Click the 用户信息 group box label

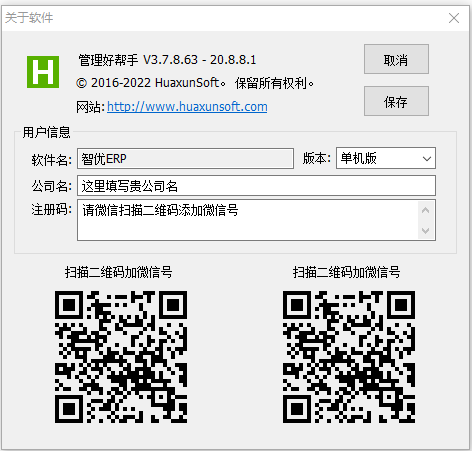[46, 132]
